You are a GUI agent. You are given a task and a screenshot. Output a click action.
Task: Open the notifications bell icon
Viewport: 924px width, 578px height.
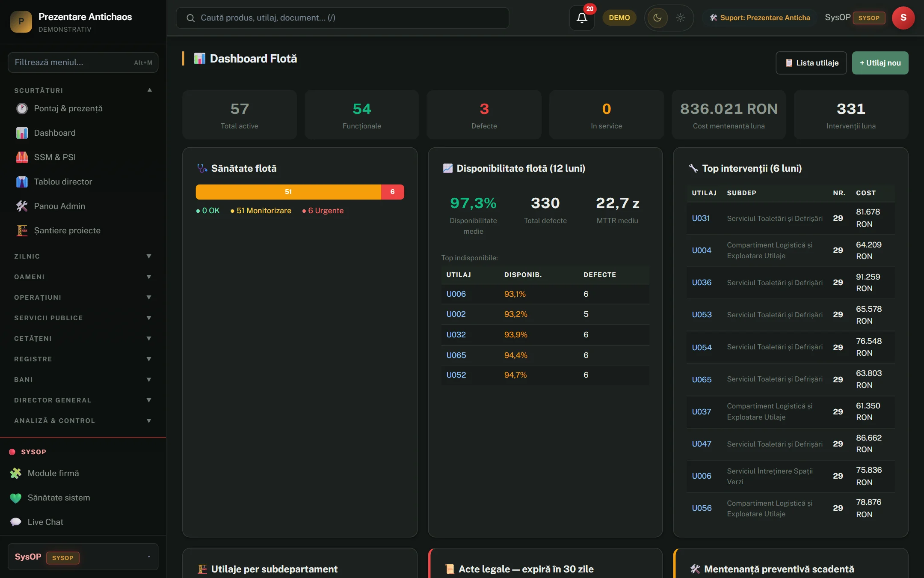click(582, 18)
